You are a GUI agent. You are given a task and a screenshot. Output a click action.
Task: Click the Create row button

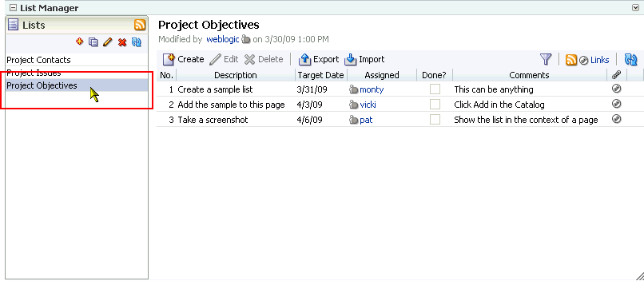click(x=183, y=60)
